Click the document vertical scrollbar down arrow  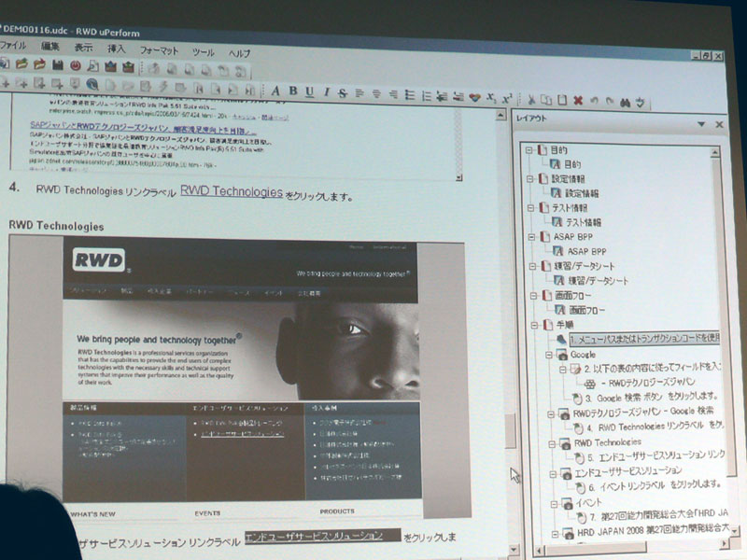point(514,549)
